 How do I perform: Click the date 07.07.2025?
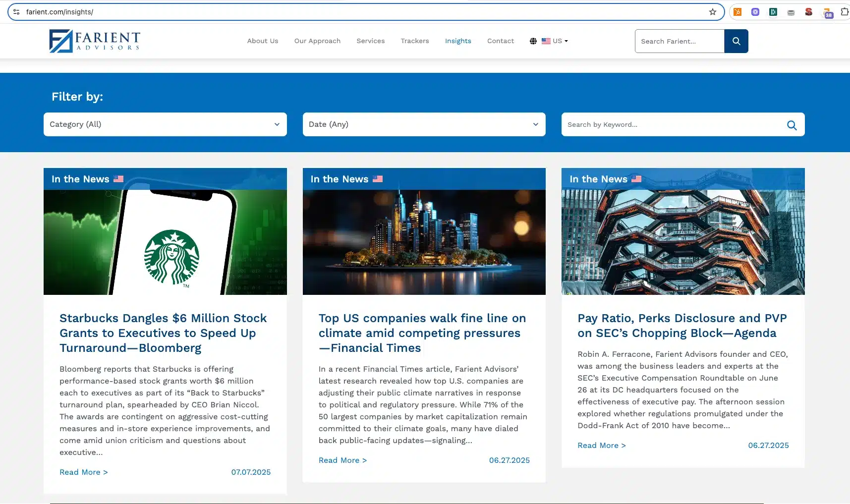251,472
